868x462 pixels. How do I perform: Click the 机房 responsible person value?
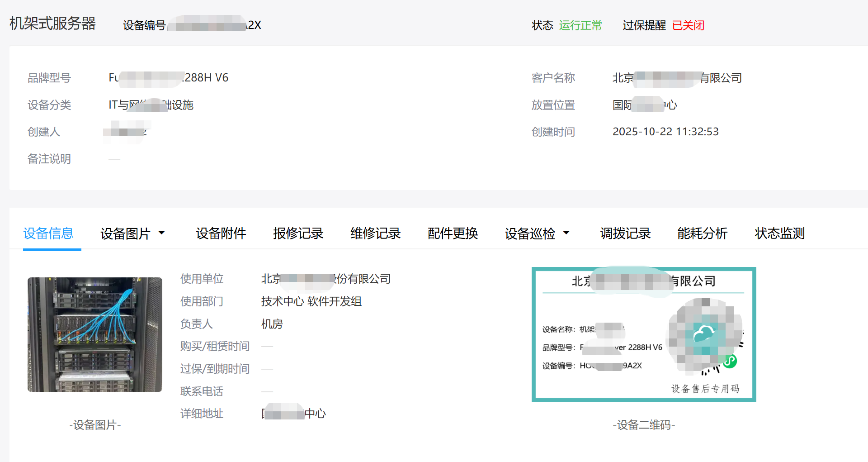[x=272, y=324]
